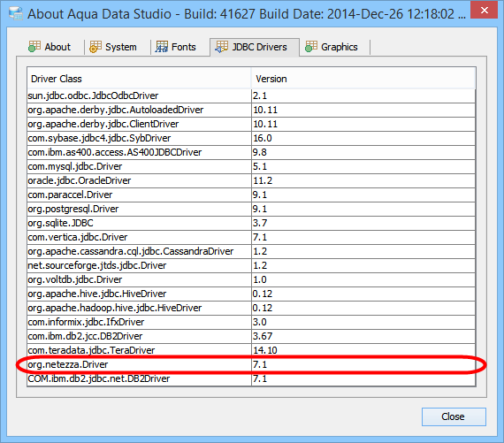The height and width of the screenshot is (443, 504).
Task: Sort by the Driver Class column header
Action: [139, 79]
